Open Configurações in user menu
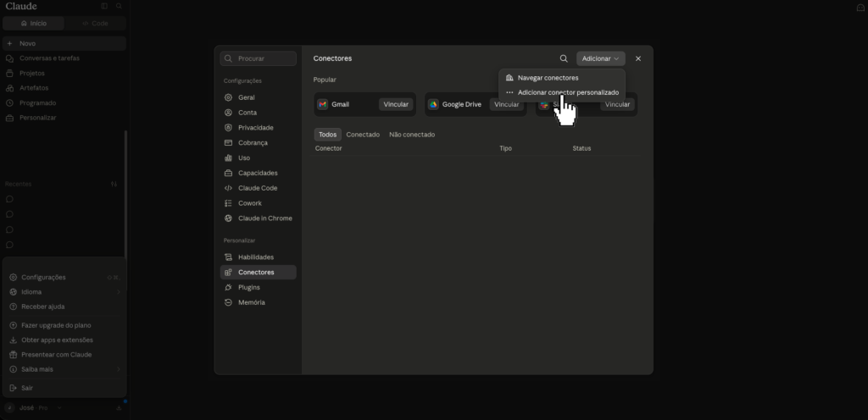Viewport: 868px width, 420px height. tap(65, 278)
